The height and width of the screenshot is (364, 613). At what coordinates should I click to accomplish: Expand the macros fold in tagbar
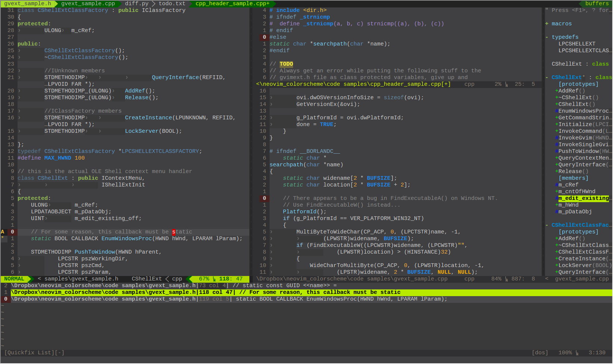tap(547, 24)
